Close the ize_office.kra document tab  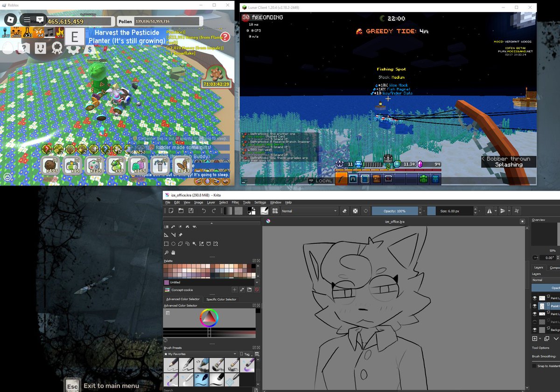point(522,222)
